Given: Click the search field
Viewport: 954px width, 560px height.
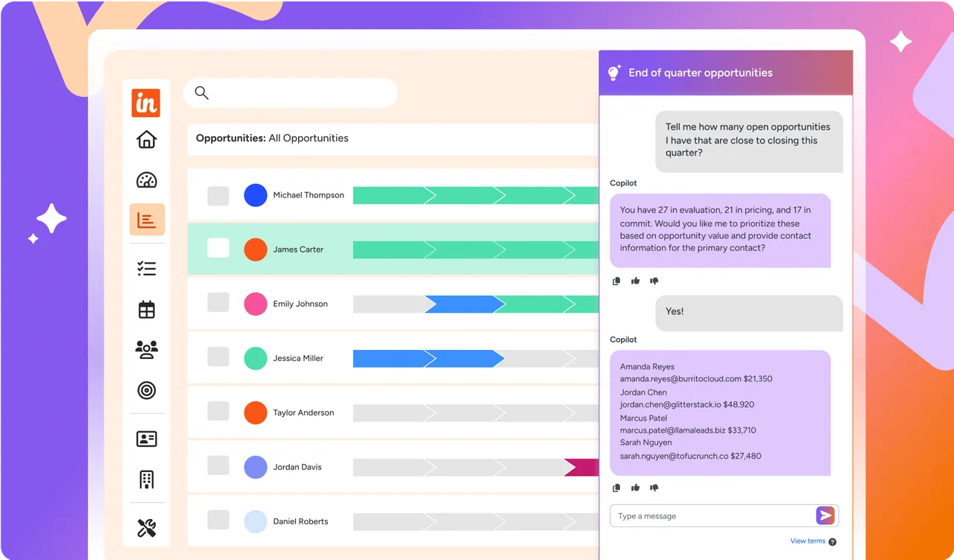Looking at the screenshot, I should click(x=290, y=93).
